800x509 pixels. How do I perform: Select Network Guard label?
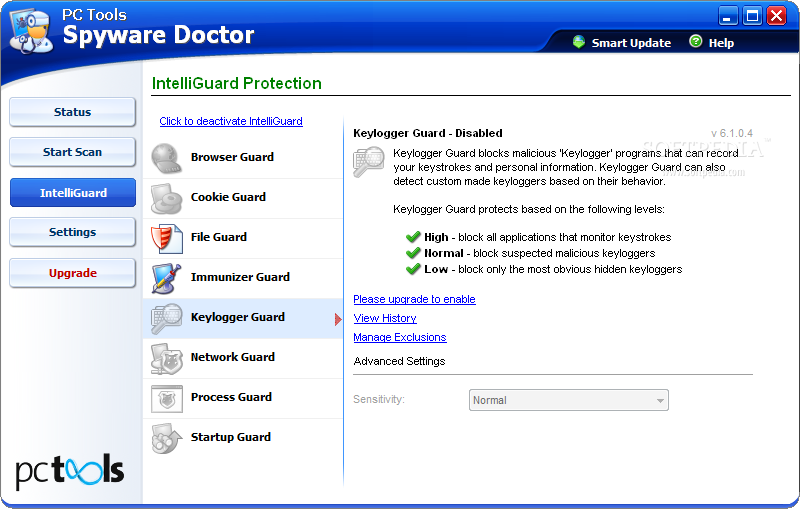pyautogui.click(x=233, y=357)
